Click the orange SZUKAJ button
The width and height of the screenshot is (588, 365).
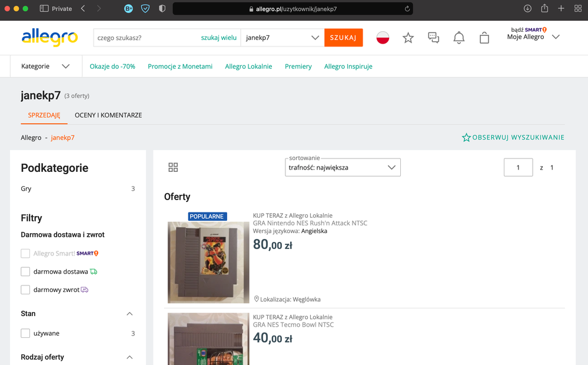(x=344, y=38)
